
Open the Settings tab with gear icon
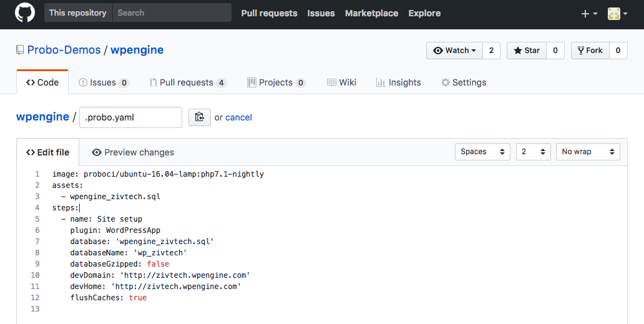coord(463,82)
